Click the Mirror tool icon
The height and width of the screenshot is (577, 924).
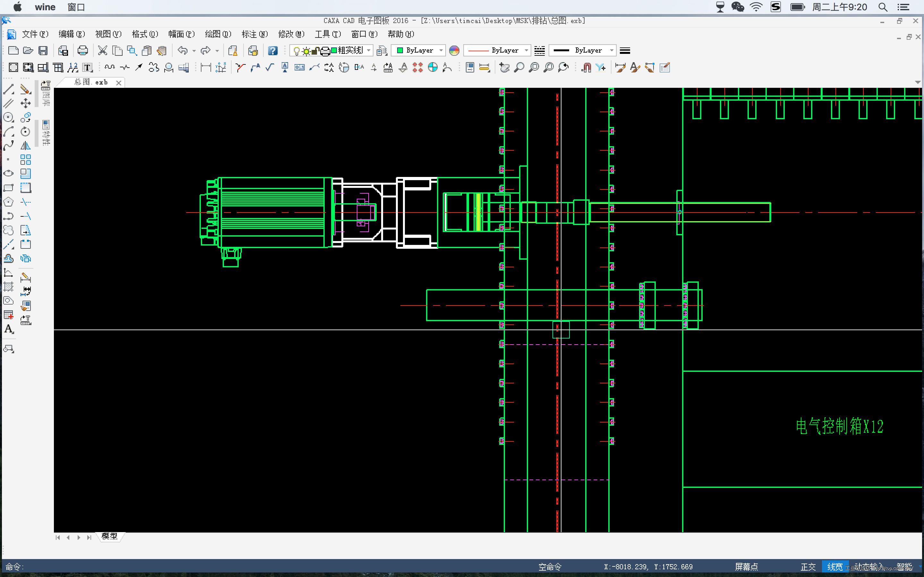tap(25, 146)
